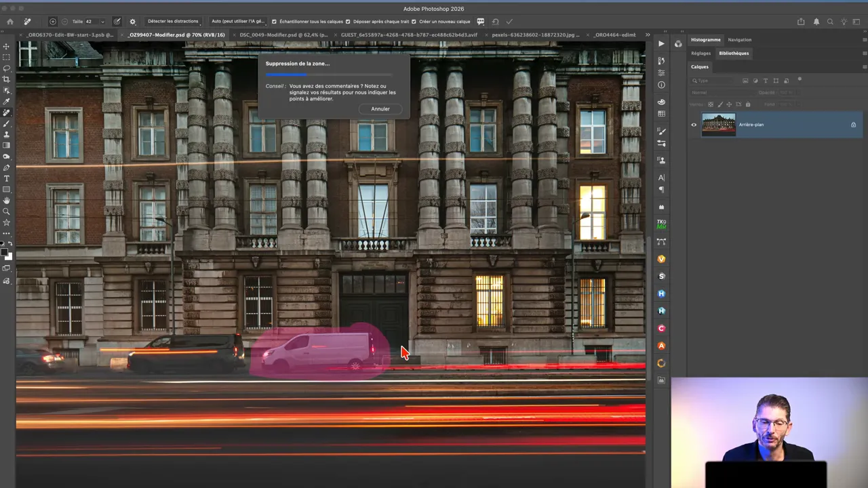
Task: Activate the Hand tool
Action: pyautogui.click(x=6, y=201)
